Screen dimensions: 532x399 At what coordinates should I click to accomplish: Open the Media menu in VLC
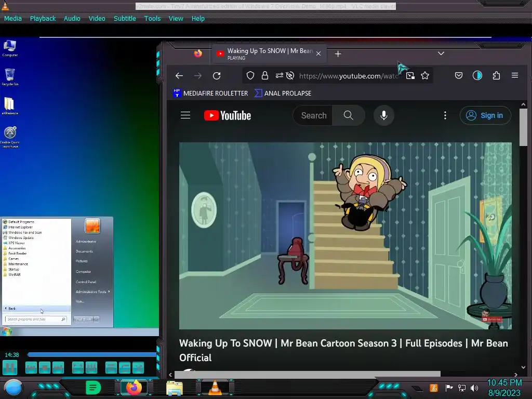click(x=13, y=19)
